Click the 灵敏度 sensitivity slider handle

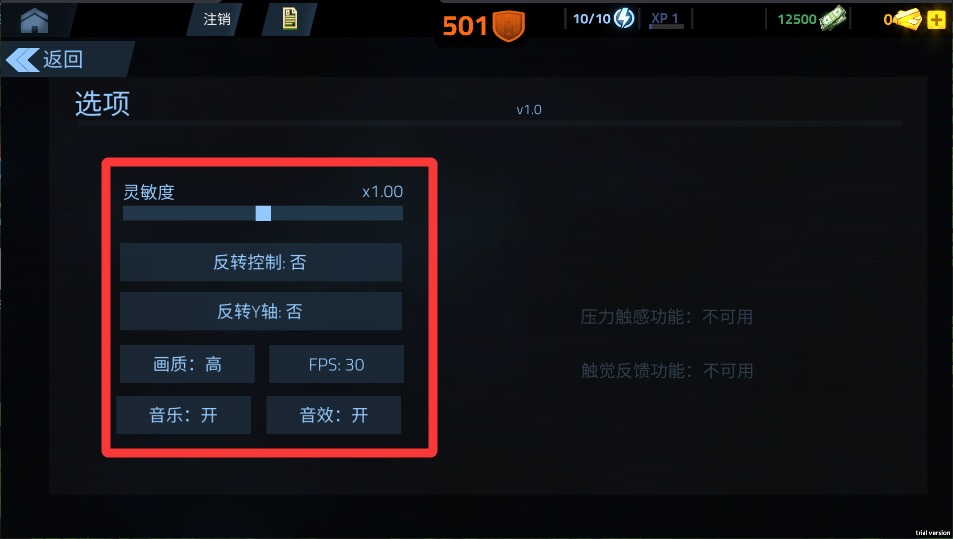click(x=263, y=213)
